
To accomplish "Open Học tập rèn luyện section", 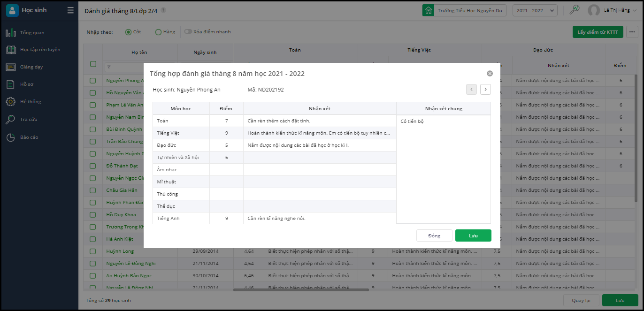I will 40,50.
